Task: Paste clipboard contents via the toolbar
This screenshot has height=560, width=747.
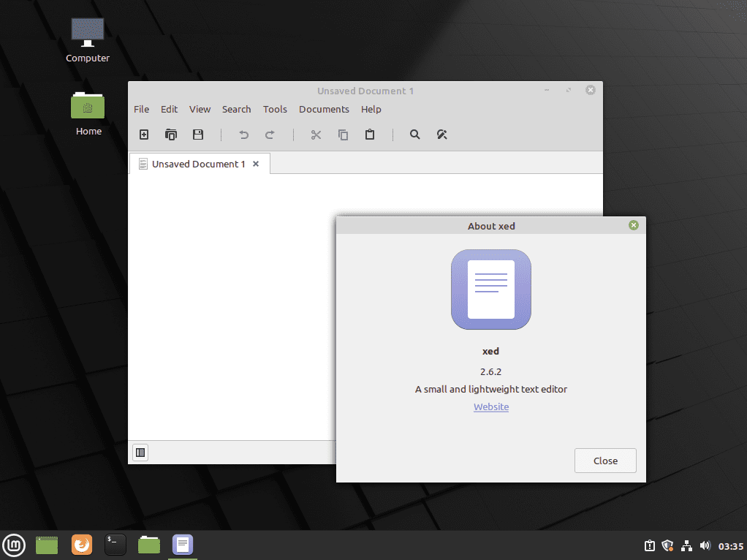Action: (x=370, y=135)
